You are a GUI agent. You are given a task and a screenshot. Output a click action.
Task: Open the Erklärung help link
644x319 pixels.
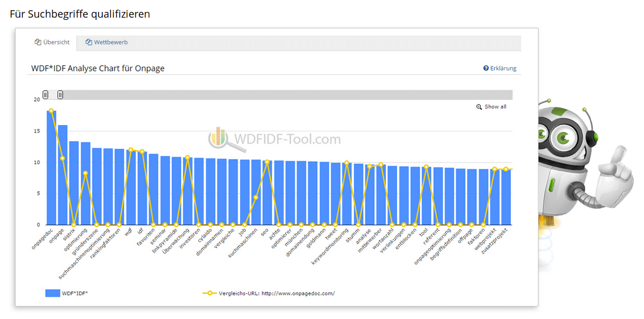pos(503,68)
